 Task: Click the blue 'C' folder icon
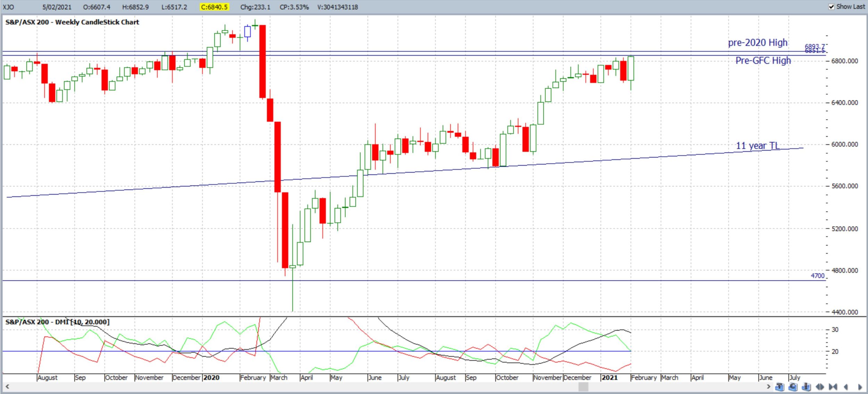(x=793, y=387)
